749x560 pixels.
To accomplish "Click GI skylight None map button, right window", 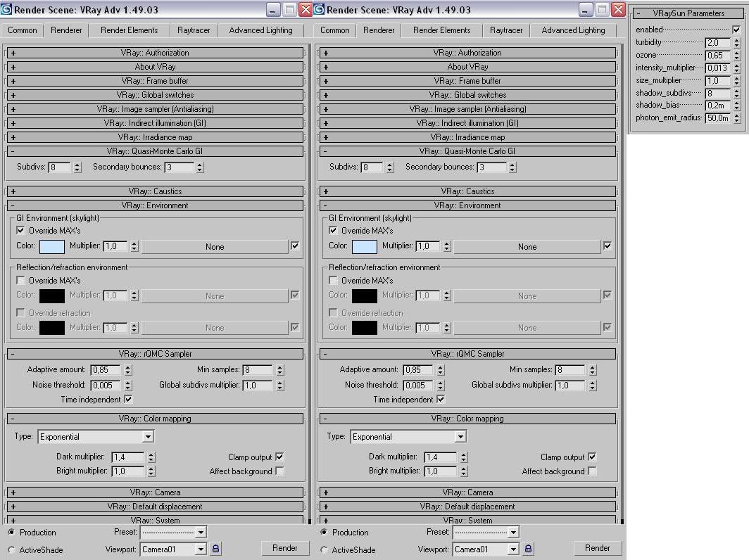I will point(527,247).
